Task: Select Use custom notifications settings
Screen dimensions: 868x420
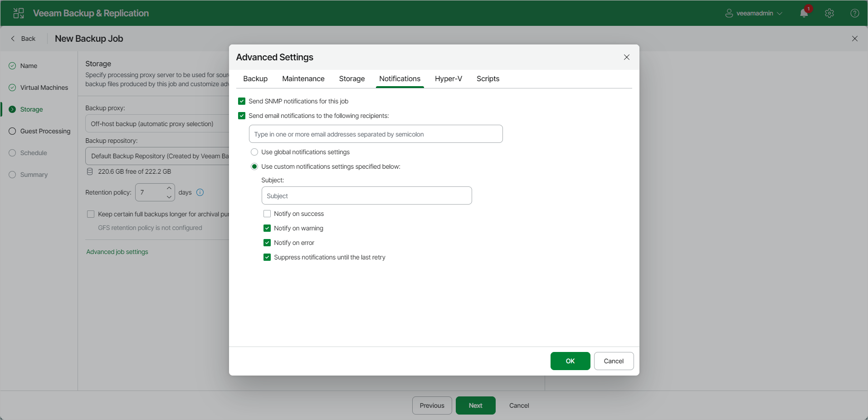Action: click(254, 166)
